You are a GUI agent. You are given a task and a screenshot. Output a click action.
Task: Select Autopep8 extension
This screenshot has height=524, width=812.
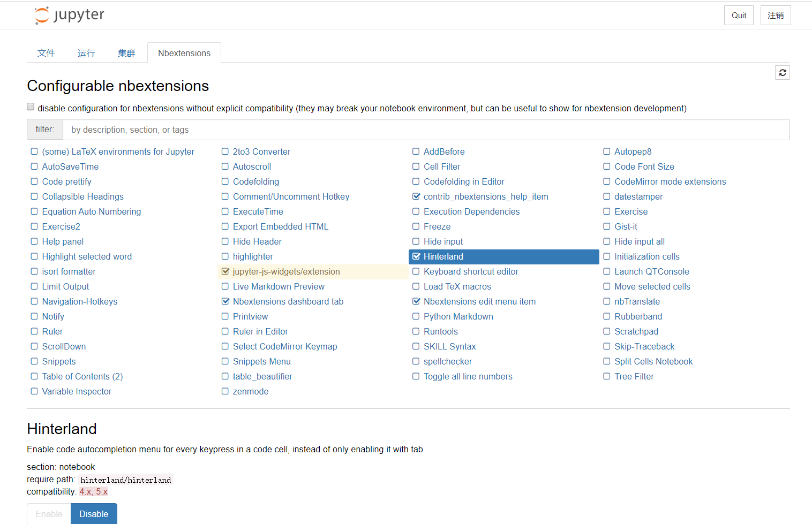pyautogui.click(x=633, y=152)
